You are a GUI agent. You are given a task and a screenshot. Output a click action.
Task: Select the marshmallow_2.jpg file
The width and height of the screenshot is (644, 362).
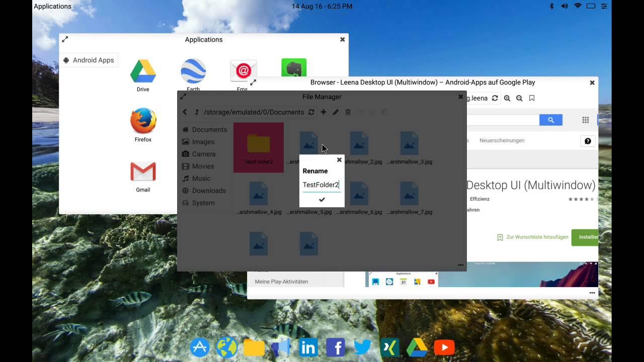[x=359, y=147]
